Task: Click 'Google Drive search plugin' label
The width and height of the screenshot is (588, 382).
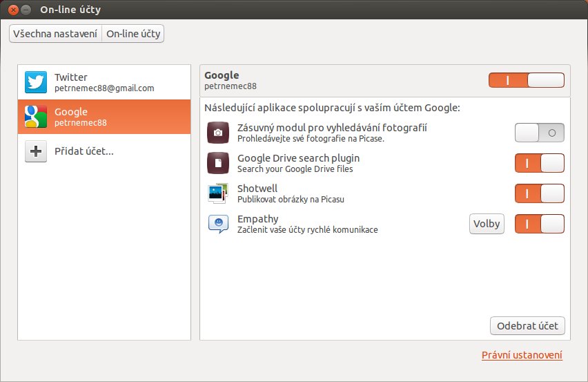Action: click(x=299, y=158)
